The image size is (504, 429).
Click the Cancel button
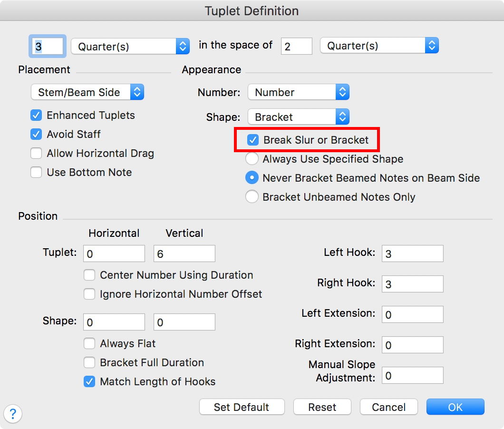388,407
